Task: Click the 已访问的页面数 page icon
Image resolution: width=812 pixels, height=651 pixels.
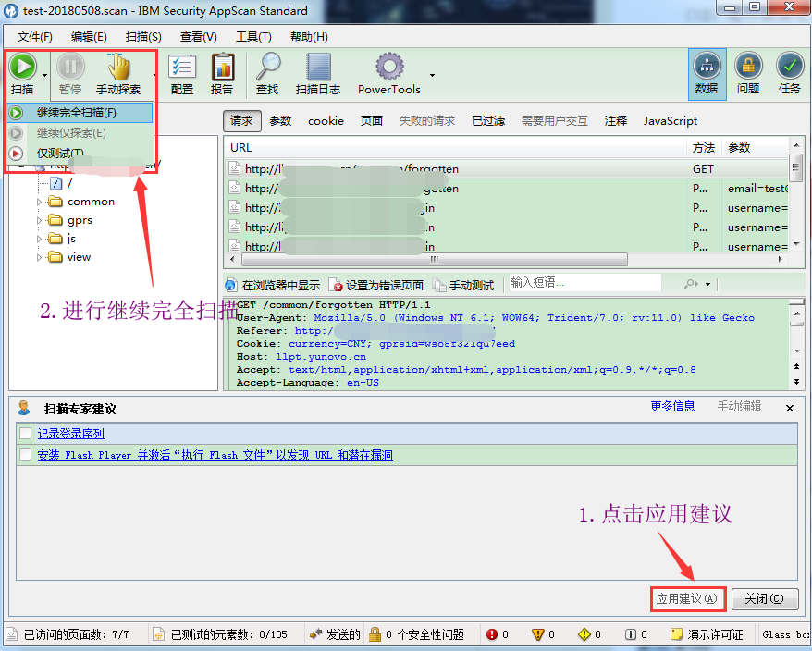Action: pyautogui.click(x=12, y=634)
